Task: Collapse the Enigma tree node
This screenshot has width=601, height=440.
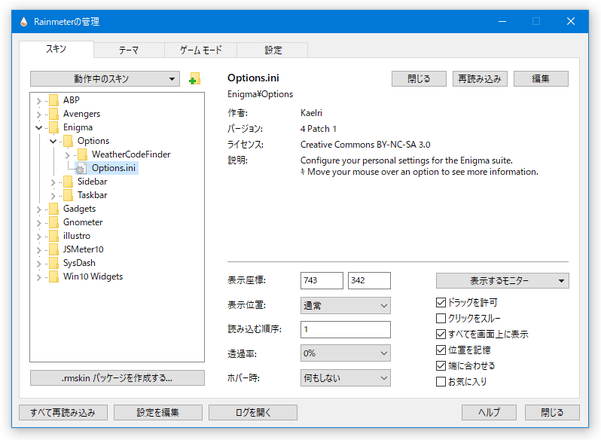Action: coord(39,128)
